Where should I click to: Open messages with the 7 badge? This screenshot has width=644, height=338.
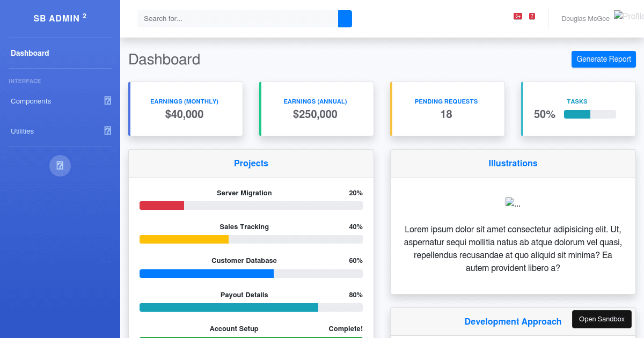532,16
